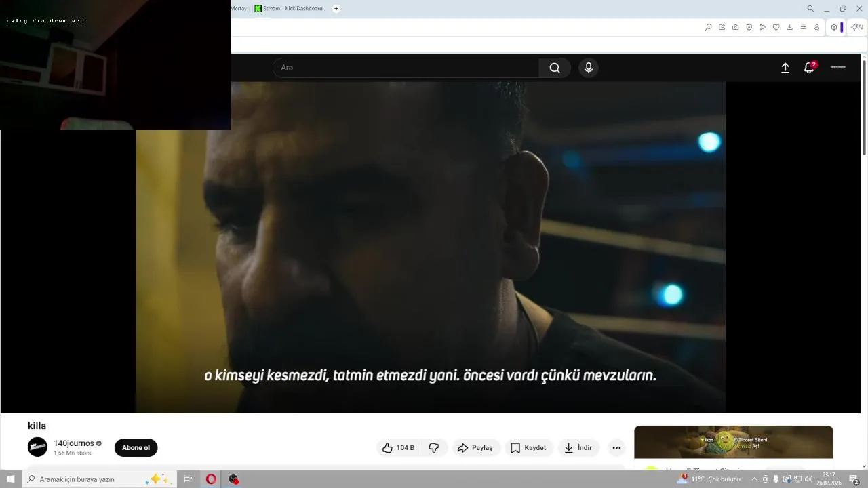Open the Opera AI assistant button
This screenshot has height=488, width=868.
pos(857,27)
